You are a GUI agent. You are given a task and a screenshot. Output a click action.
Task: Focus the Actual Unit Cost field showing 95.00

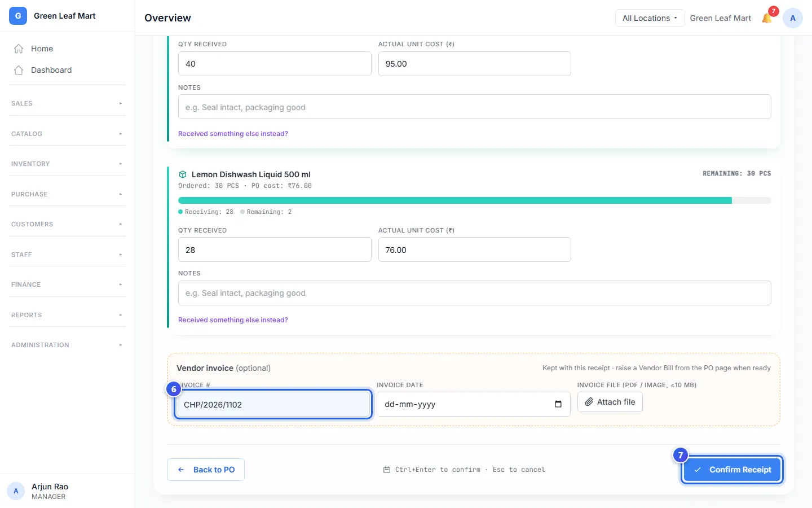[x=475, y=64]
